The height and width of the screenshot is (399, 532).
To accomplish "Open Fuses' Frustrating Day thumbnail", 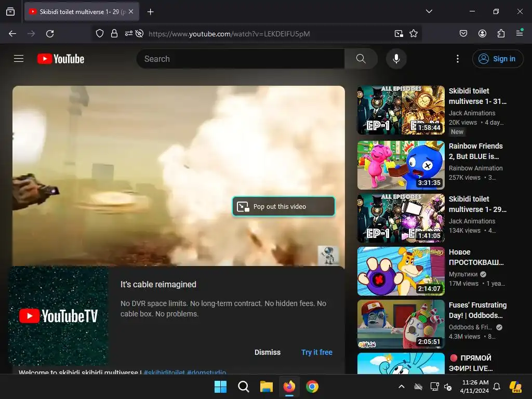I will point(401,324).
